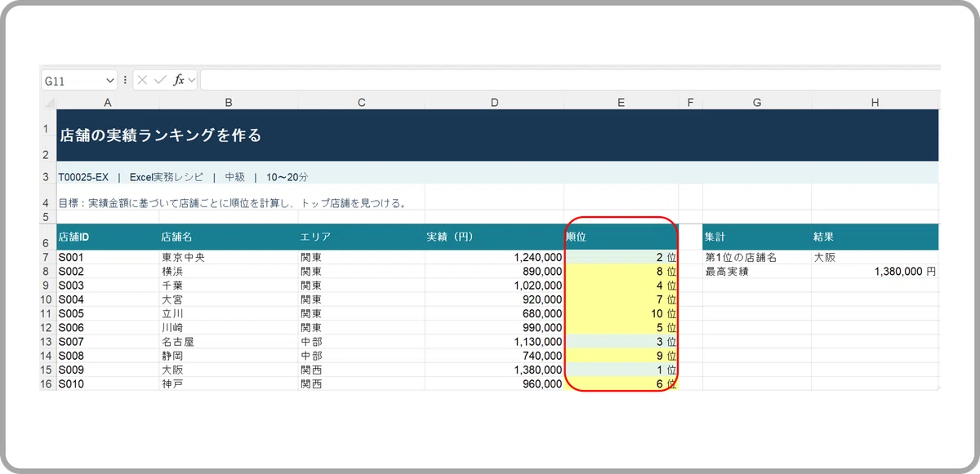Viewport: 980px width, 474px height.
Task: Click into the formula bar input area
Action: [x=569, y=80]
